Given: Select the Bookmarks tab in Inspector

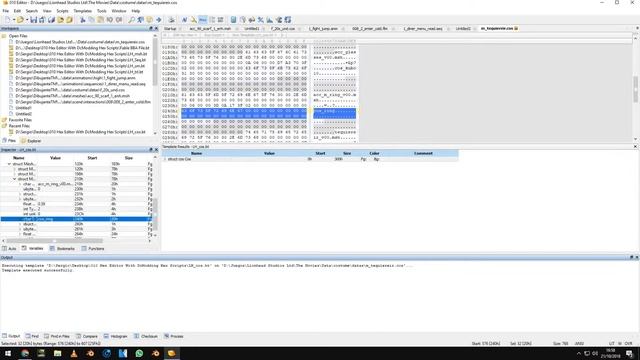Looking at the screenshot, I should (x=62, y=249).
